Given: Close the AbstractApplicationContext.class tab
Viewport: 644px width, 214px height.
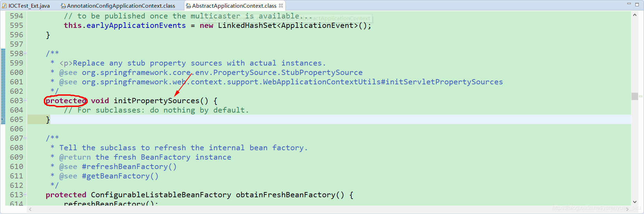Looking at the screenshot, I should tap(281, 6).
